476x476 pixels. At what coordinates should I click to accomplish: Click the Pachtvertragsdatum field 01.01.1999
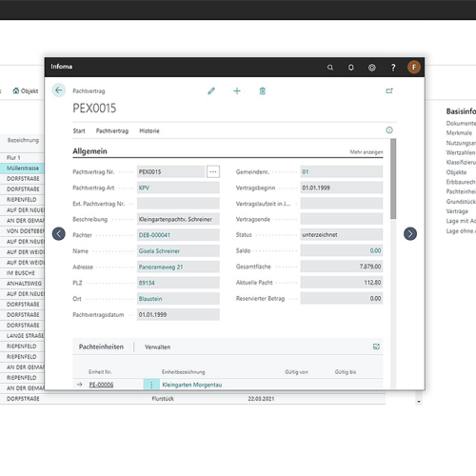pyautogui.click(x=178, y=315)
